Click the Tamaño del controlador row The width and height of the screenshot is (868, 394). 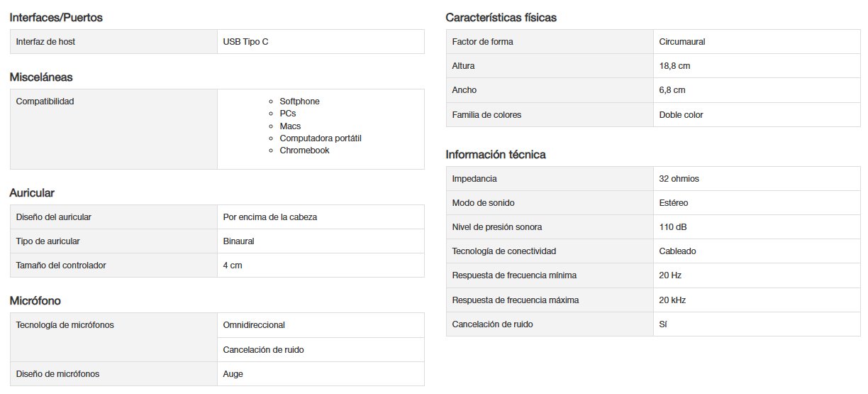[x=217, y=266]
